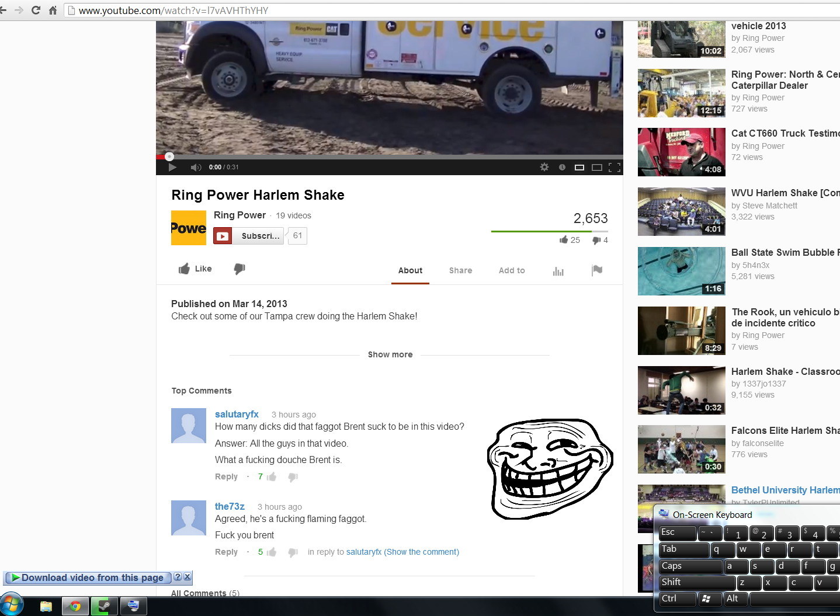Toggle Caps on On-Screen Keyboard
The image size is (840, 616).
pyautogui.click(x=690, y=566)
